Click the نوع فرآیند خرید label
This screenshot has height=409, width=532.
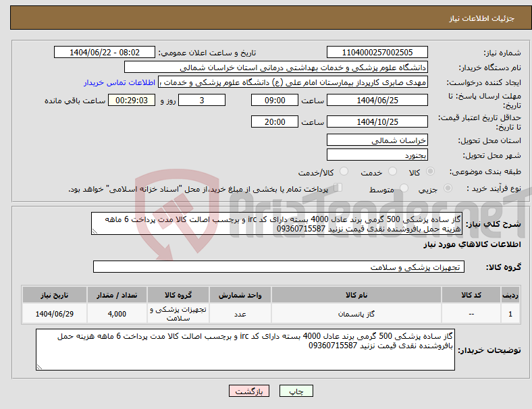pyautogui.click(x=494, y=188)
